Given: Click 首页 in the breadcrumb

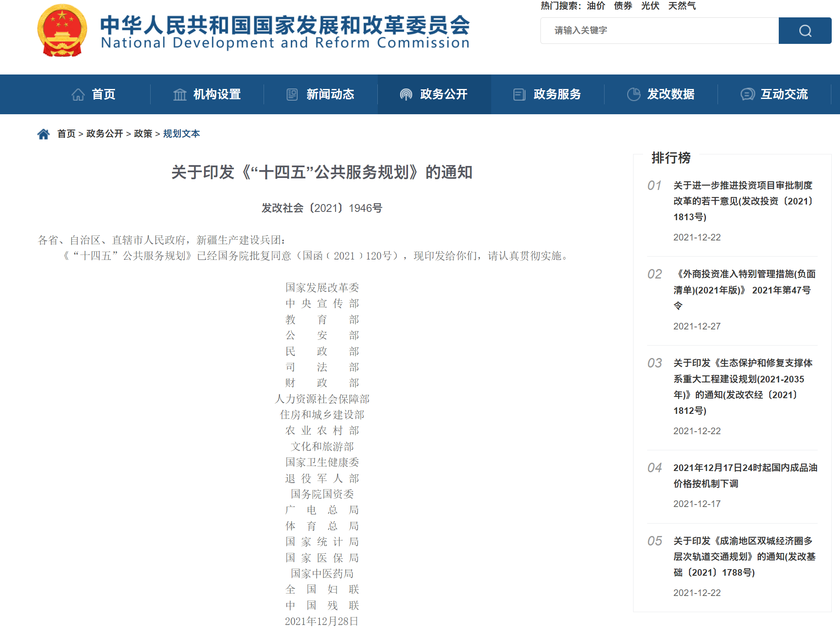Looking at the screenshot, I should [66, 134].
